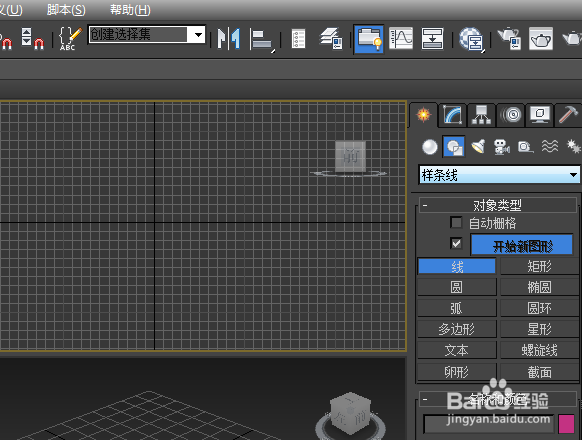582x440 pixels.
Task: Select the 多边形 polygon button
Action: (x=457, y=329)
